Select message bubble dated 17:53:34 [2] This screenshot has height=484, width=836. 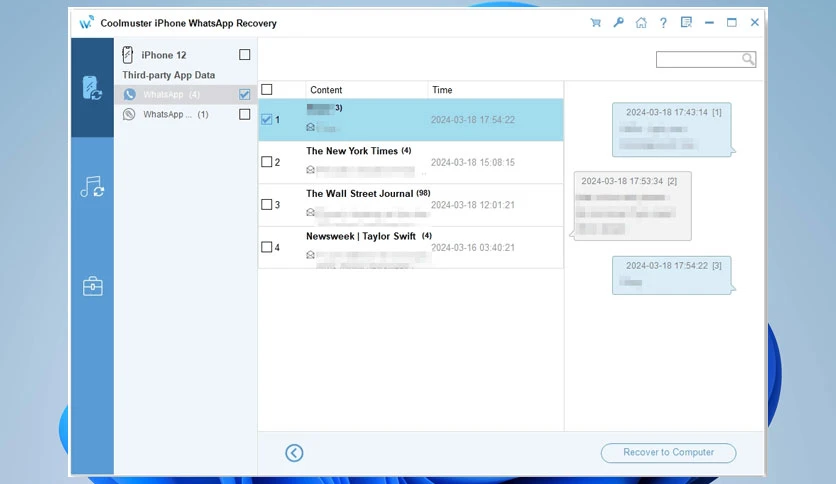point(632,206)
